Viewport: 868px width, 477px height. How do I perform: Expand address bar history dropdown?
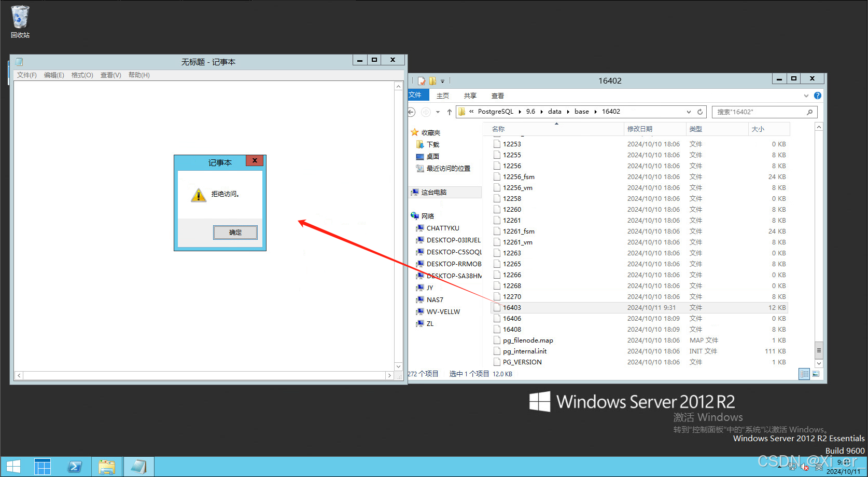pyautogui.click(x=689, y=112)
